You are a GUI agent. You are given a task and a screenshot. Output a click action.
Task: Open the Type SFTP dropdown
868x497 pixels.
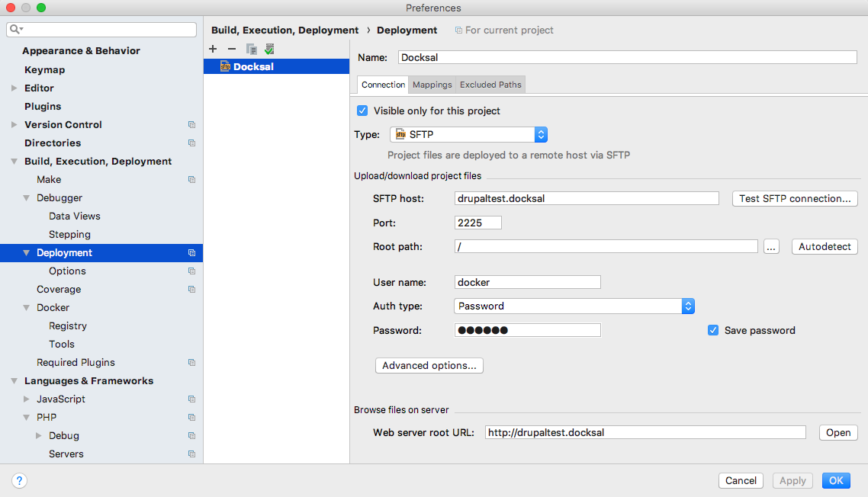click(x=468, y=134)
